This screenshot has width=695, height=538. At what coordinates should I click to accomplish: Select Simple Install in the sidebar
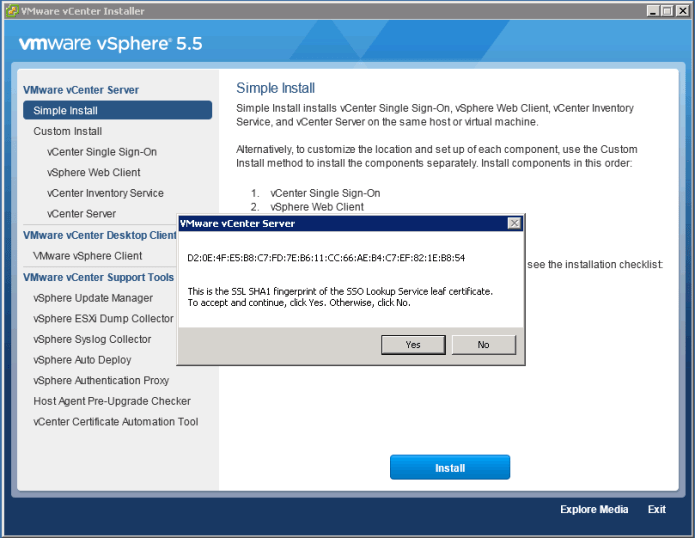pos(65,110)
